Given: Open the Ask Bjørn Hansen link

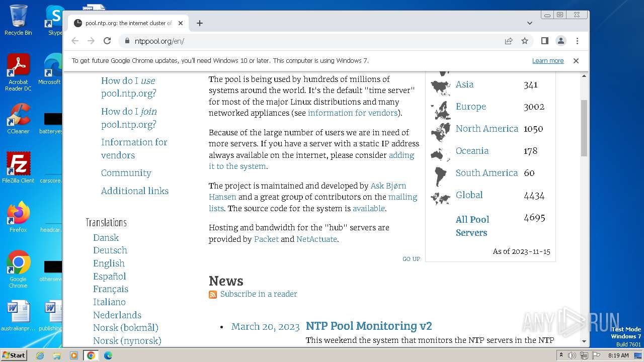Looking at the screenshot, I should [x=307, y=192].
